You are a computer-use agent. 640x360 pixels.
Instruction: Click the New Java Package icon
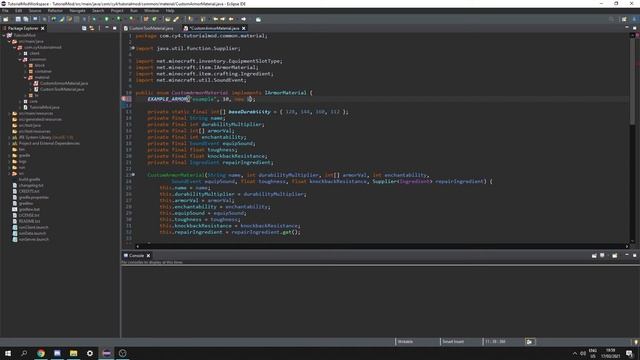[x=146, y=19]
